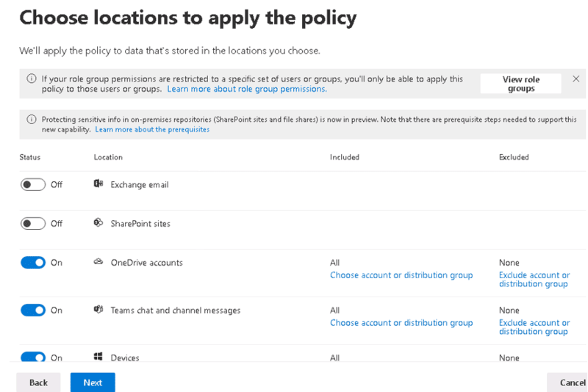Click the info icon beside on-premises preview note
This screenshot has height=392, width=588.
[x=32, y=120]
